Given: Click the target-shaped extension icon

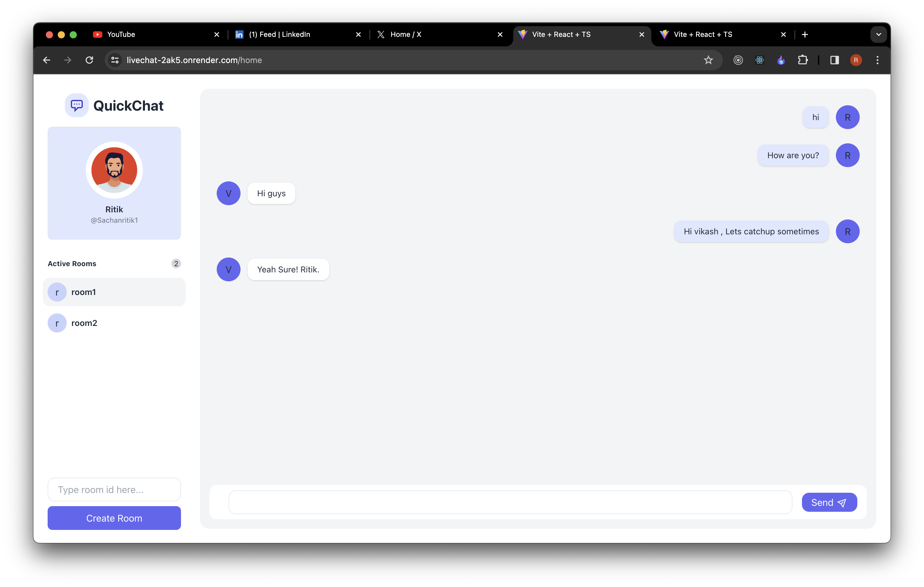Looking at the screenshot, I should pos(738,60).
